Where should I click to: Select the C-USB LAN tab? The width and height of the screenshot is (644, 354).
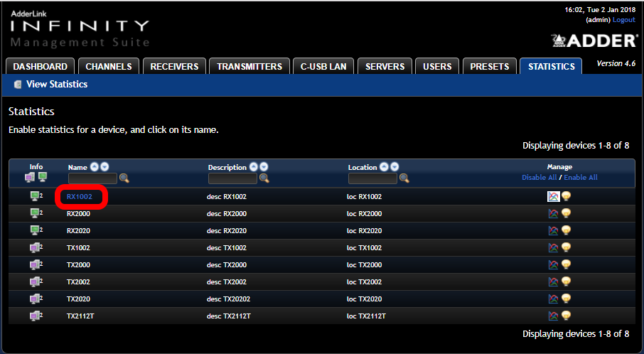(323, 67)
